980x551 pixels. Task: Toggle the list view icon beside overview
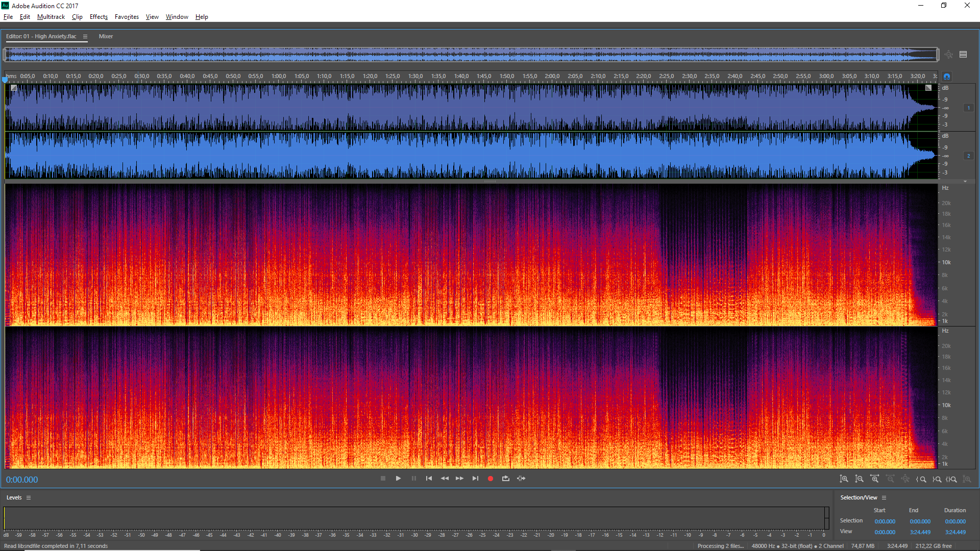click(963, 55)
